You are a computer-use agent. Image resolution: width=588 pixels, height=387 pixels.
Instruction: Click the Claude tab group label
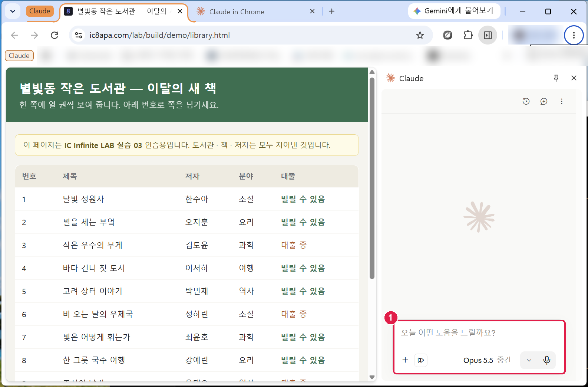click(40, 11)
